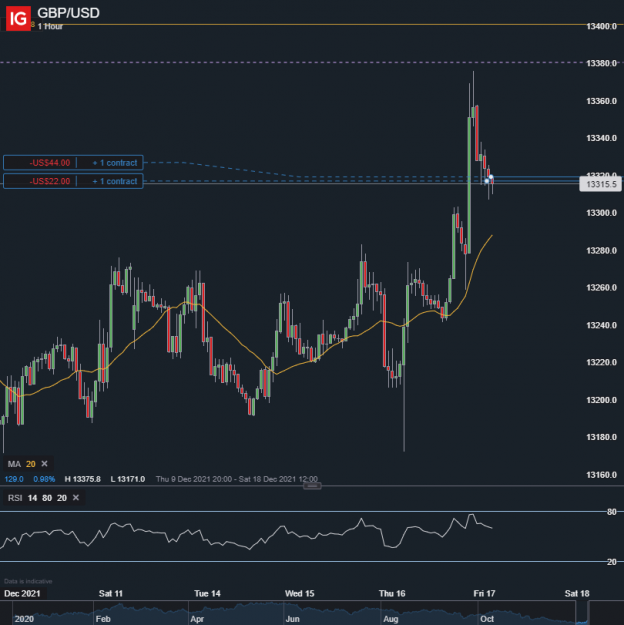624x625 pixels.
Task: Click '+ 1 contract' on the -US$44.00 order
Action: (x=115, y=163)
